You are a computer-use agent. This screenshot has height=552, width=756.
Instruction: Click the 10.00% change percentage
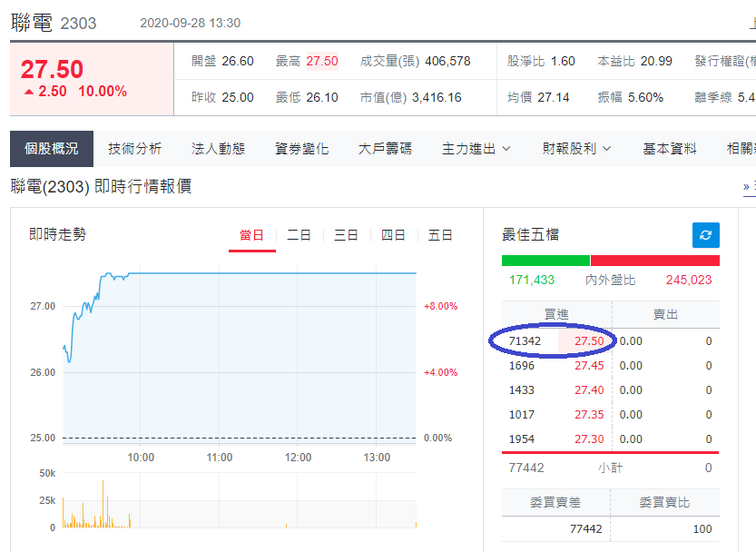pos(103,91)
